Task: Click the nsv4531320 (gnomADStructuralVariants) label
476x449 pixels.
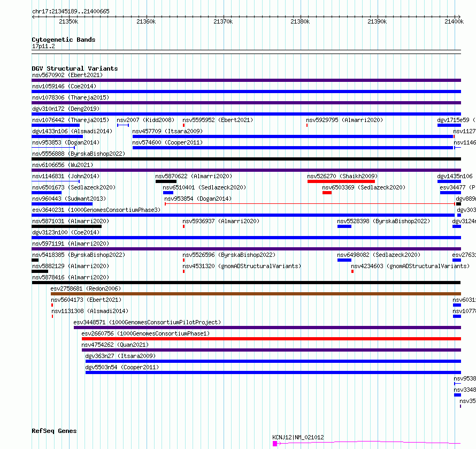Action: [x=242, y=266]
